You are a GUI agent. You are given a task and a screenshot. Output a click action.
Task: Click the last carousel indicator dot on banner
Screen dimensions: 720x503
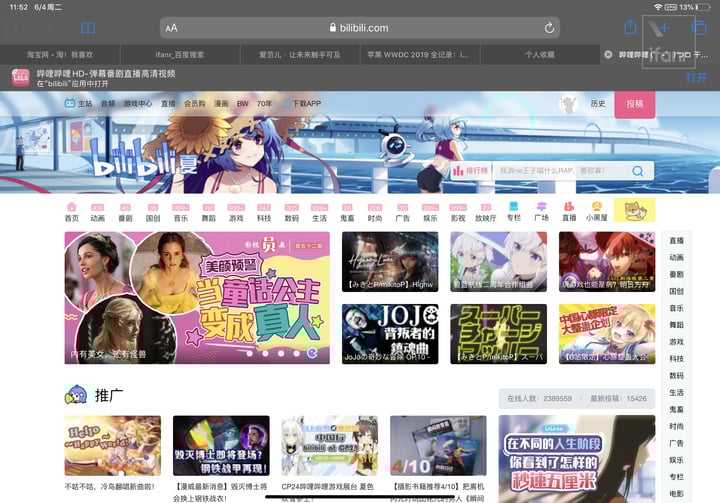(x=314, y=353)
